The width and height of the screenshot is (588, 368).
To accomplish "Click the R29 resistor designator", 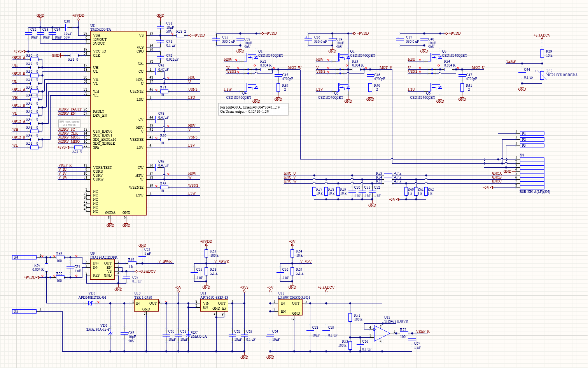I will pyautogui.click(x=549, y=51).
